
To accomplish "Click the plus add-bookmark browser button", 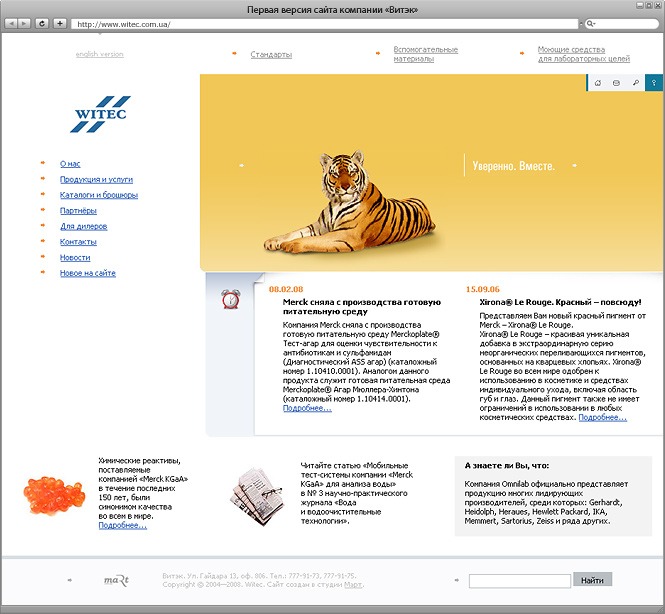I will (60, 24).
